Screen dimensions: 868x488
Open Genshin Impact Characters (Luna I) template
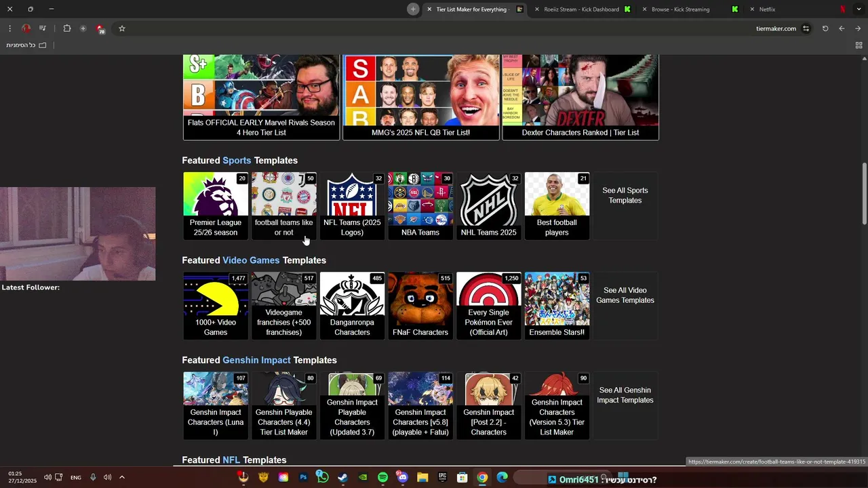[216, 405]
